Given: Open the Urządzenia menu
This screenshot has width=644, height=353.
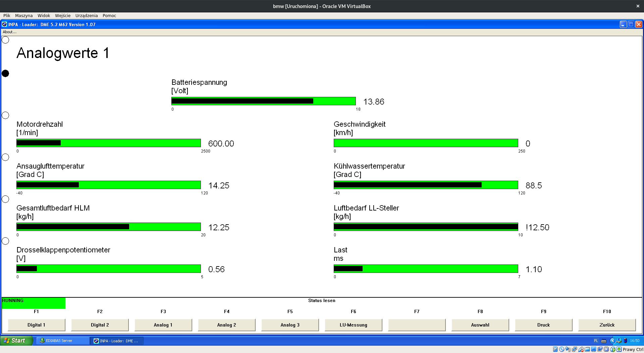Looking at the screenshot, I should 86,15.
